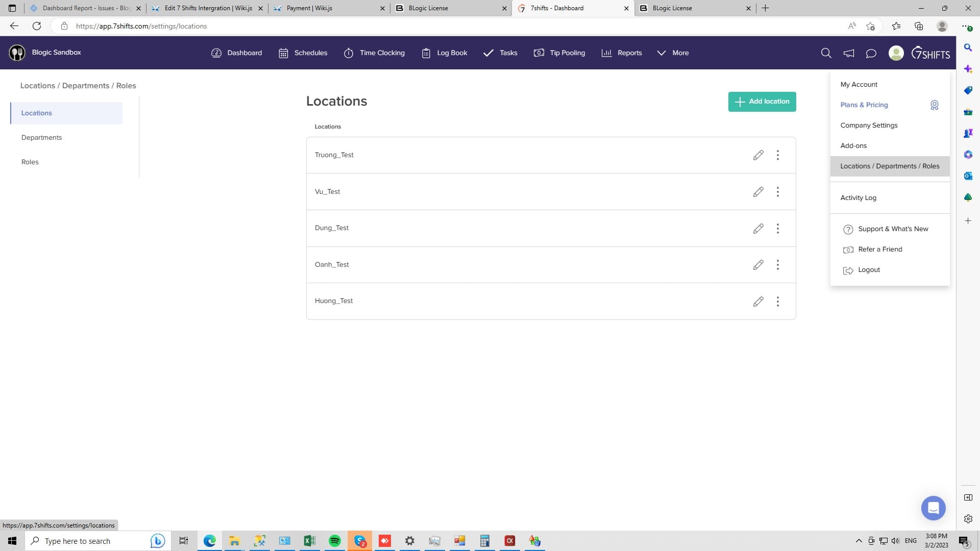This screenshot has height=551, width=980.
Task: Expand the More navigation dropdown
Action: pyautogui.click(x=673, y=53)
